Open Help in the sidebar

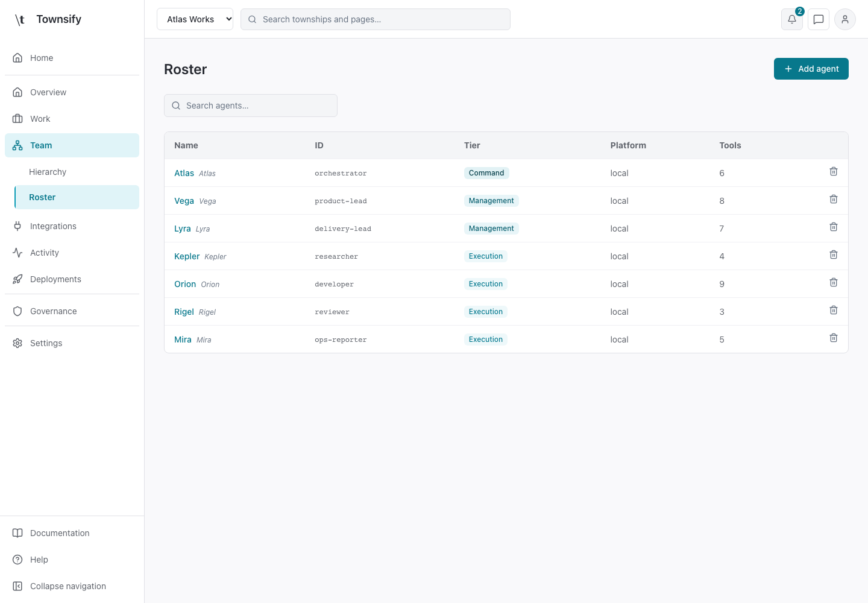point(72,560)
